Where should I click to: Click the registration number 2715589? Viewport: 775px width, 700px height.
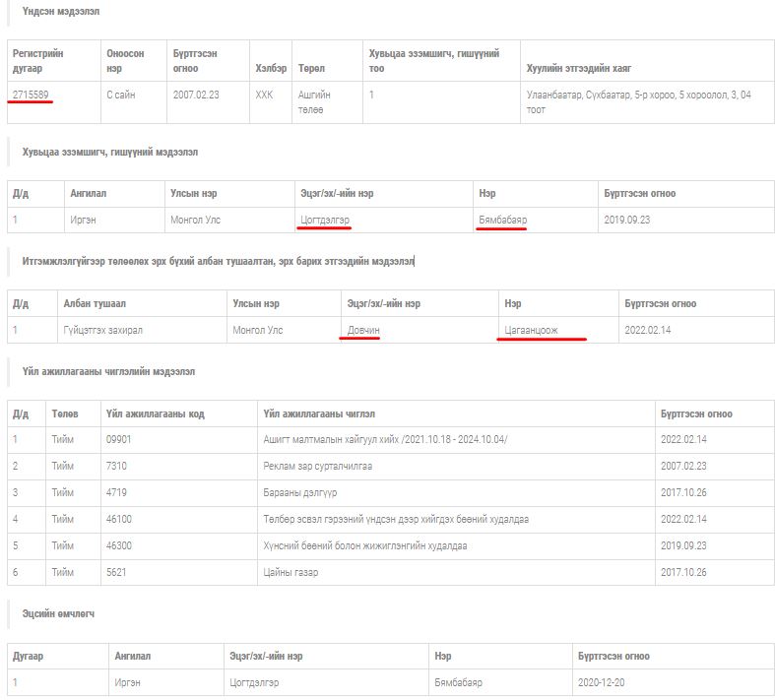pyautogui.click(x=31, y=95)
